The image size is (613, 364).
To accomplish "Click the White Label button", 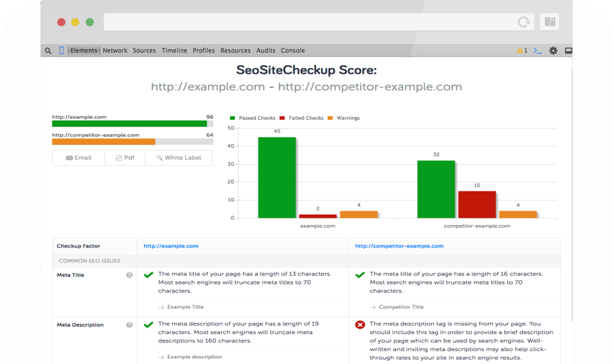I will point(179,158).
